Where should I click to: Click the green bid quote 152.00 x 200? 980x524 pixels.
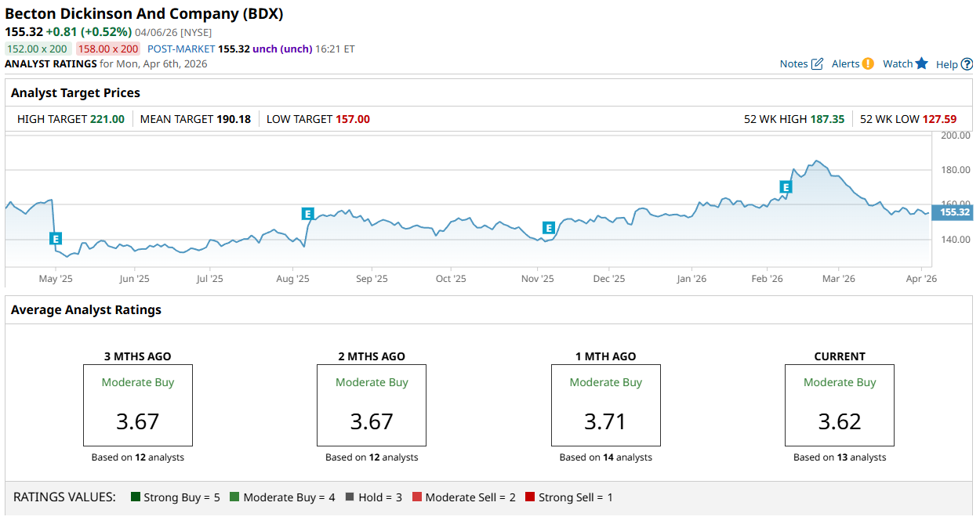[x=37, y=49]
